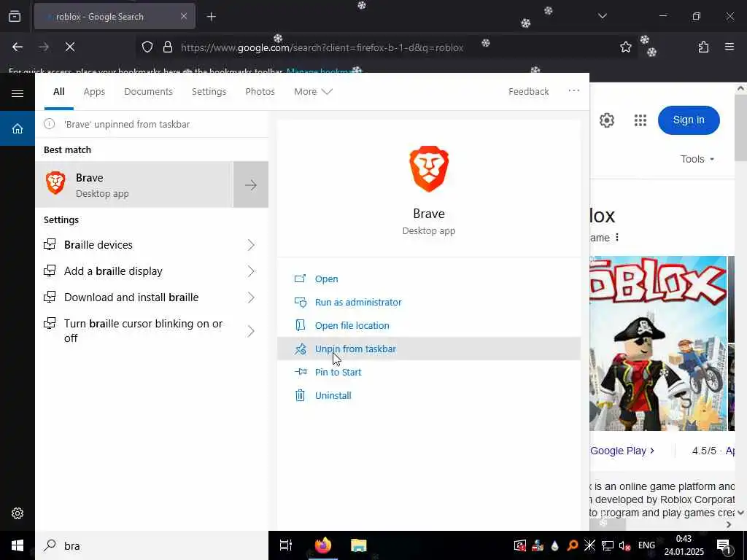Screen dimensions: 747x560
Task: Open Firefox list all tabs dropdown
Action: [x=602, y=16]
